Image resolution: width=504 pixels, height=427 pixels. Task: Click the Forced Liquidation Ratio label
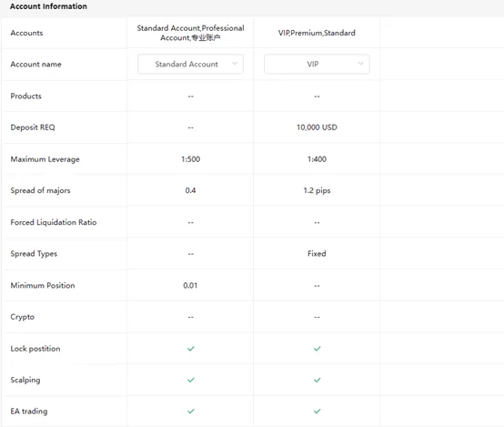[x=54, y=222]
